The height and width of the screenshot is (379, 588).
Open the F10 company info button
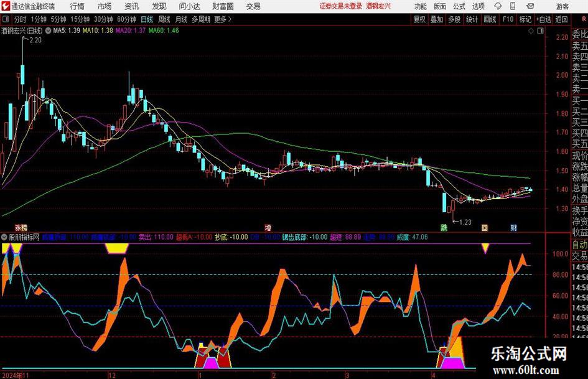[x=508, y=19]
